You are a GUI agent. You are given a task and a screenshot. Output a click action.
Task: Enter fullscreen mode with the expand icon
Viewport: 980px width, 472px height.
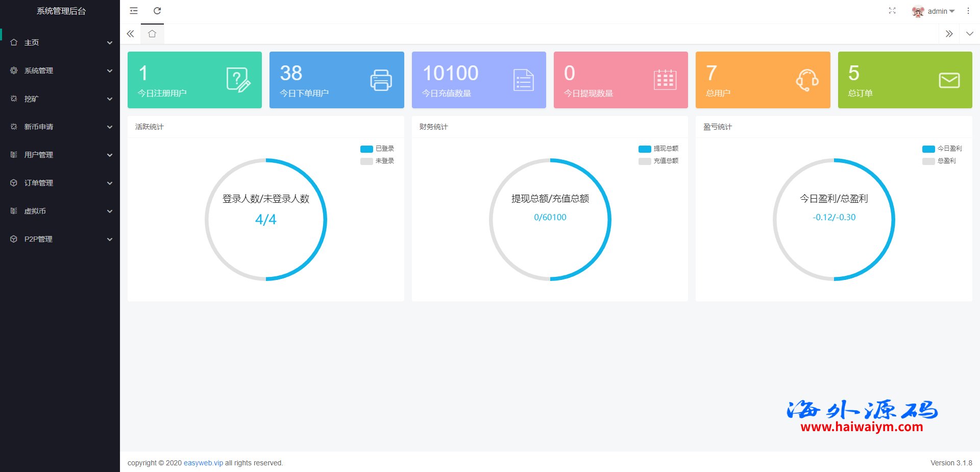(x=892, y=11)
